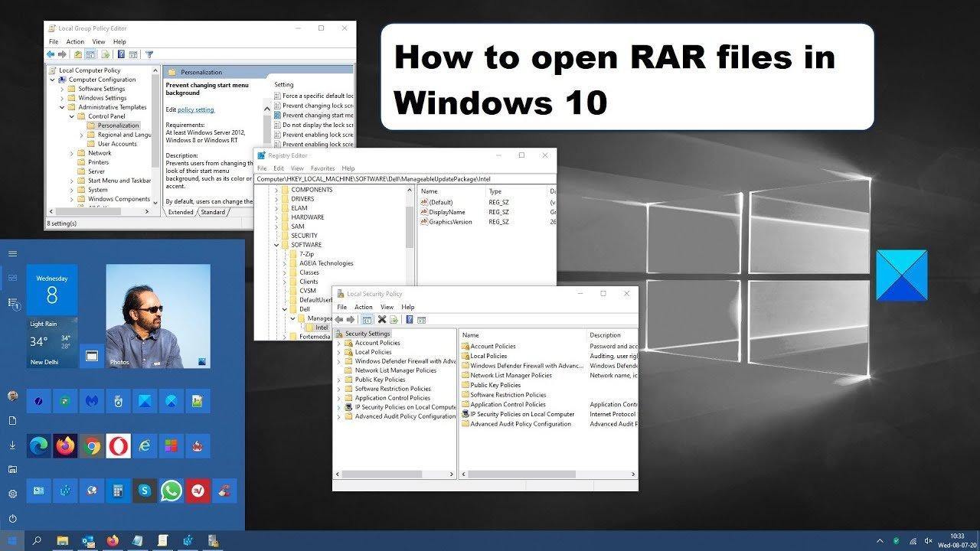
Task: Expand Windows Components node in Group Policy tree
Action: [x=72, y=199]
